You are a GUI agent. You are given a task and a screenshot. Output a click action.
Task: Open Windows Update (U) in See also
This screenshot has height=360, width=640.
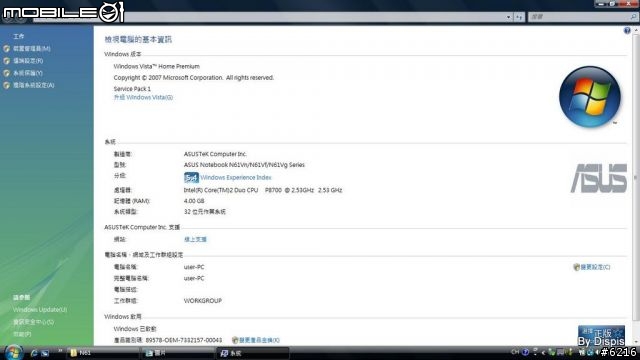click(x=40, y=310)
